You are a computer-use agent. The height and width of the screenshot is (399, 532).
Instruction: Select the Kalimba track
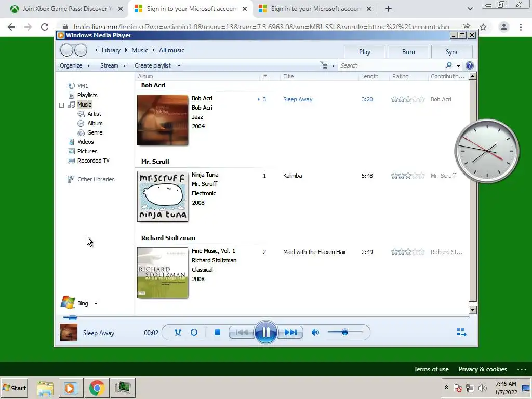[x=292, y=176]
